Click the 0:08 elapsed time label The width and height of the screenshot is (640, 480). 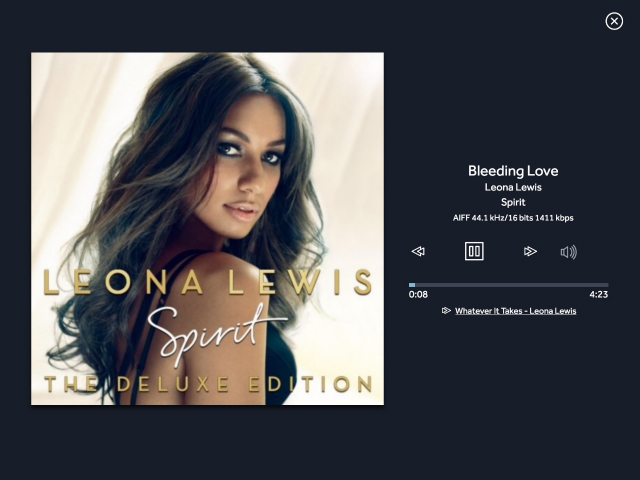pyautogui.click(x=418, y=294)
